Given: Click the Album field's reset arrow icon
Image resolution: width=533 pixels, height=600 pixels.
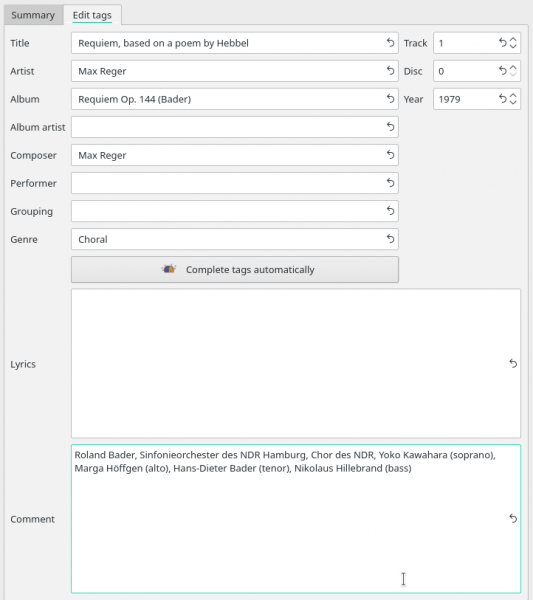Looking at the screenshot, I should tap(390, 99).
